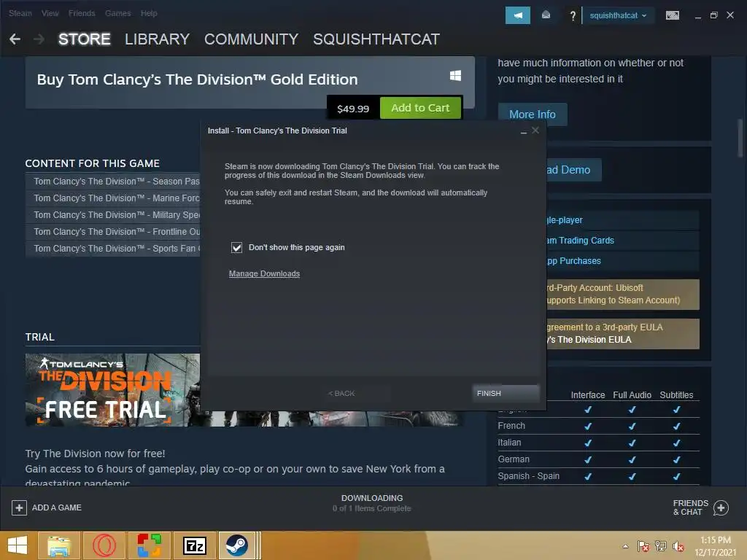The width and height of the screenshot is (747, 560).
Task: Open Friends & Chat plus icon
Action: [721, 507]
